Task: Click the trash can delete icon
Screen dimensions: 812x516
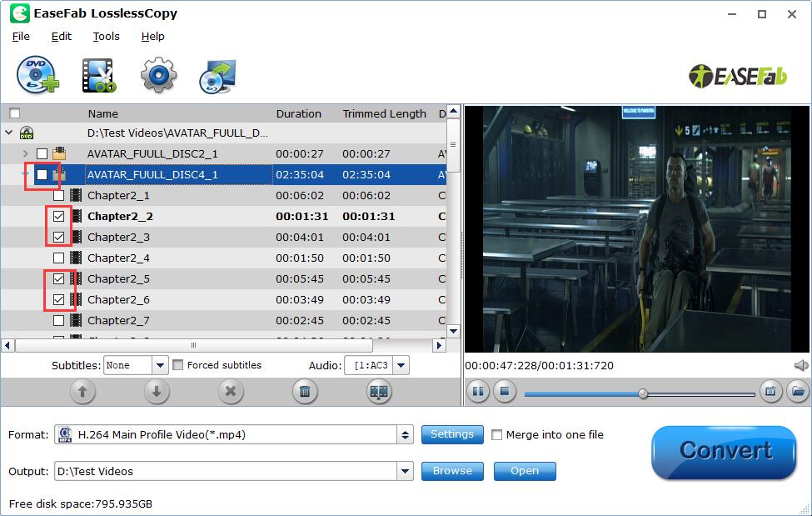Action: 305,392
